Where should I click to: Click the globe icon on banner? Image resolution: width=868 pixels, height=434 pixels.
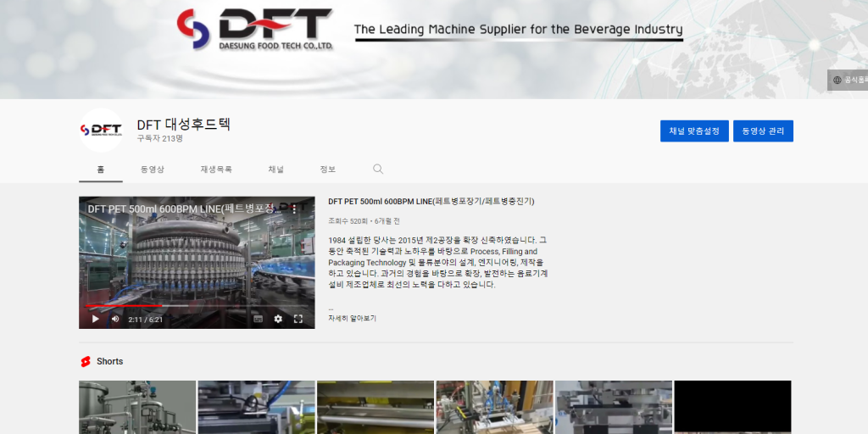[x=837, y=80]
